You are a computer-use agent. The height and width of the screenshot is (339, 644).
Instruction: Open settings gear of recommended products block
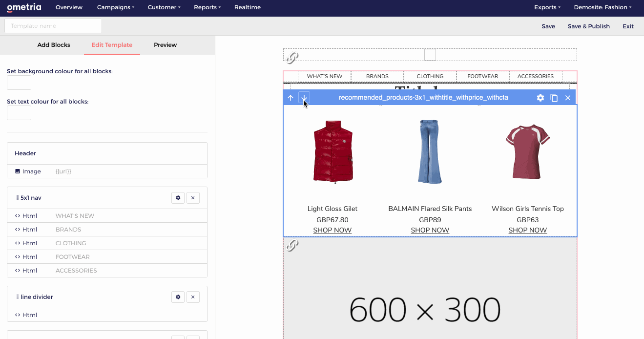(540, 98)
